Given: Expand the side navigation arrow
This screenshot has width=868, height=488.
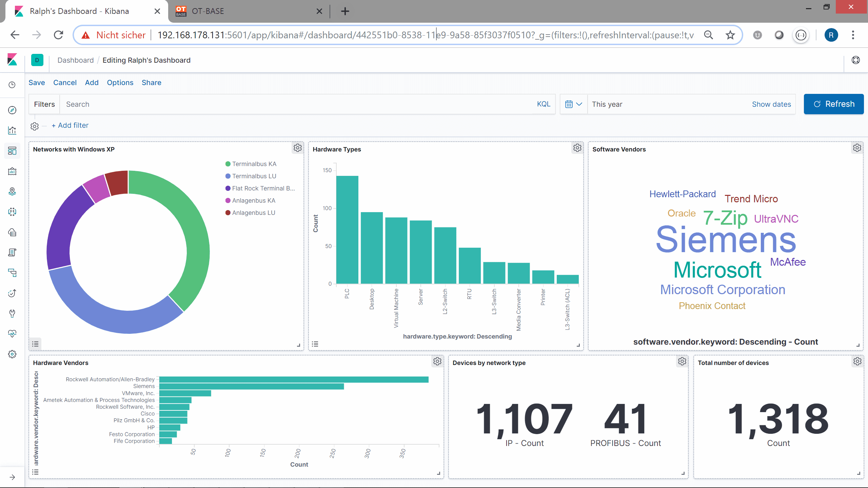Looking at the screenshot, I should coord(12,477).
